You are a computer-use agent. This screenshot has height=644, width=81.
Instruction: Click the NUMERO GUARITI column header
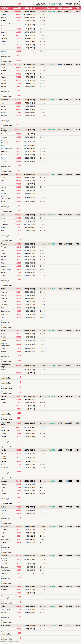52,4
